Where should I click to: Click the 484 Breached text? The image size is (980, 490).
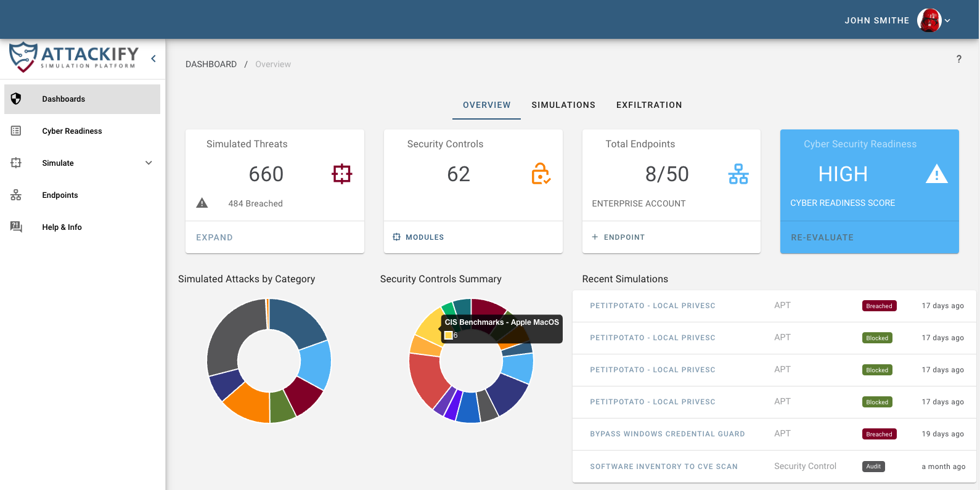click(255, 203)
